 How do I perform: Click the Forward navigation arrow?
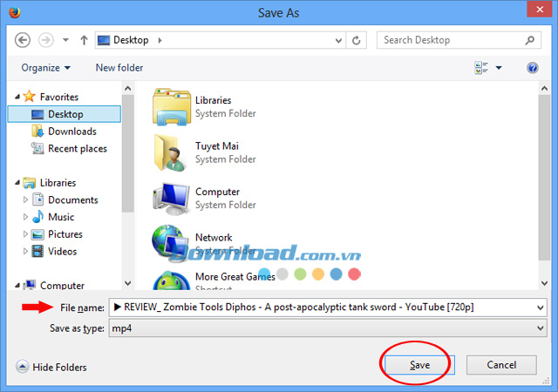coord(46,40)
